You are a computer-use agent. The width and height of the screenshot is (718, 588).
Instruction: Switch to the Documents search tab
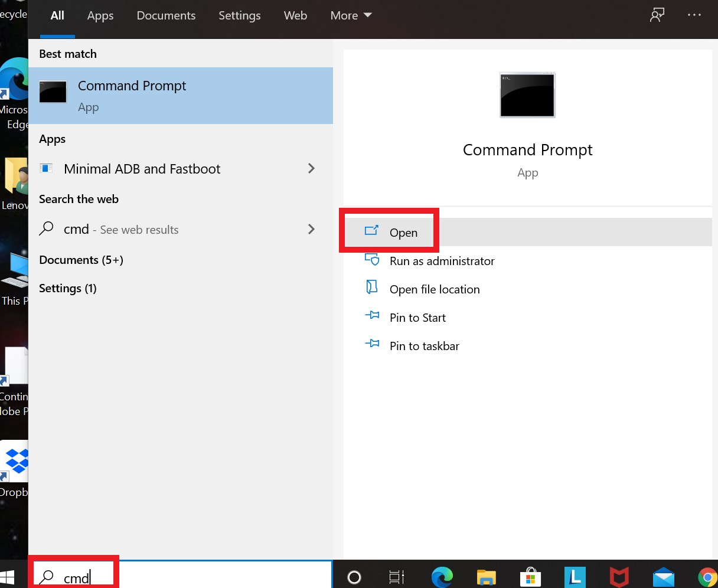pos(166,15)
